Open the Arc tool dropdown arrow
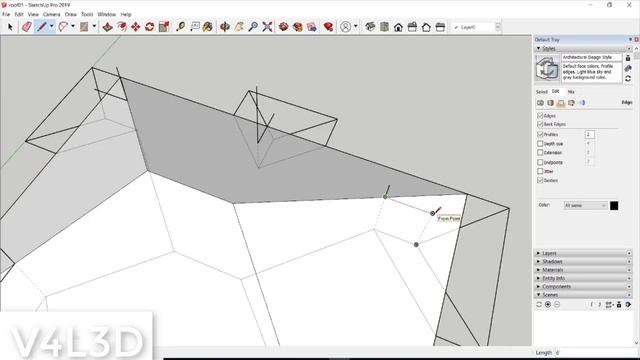640x360 pixels. 73,27
